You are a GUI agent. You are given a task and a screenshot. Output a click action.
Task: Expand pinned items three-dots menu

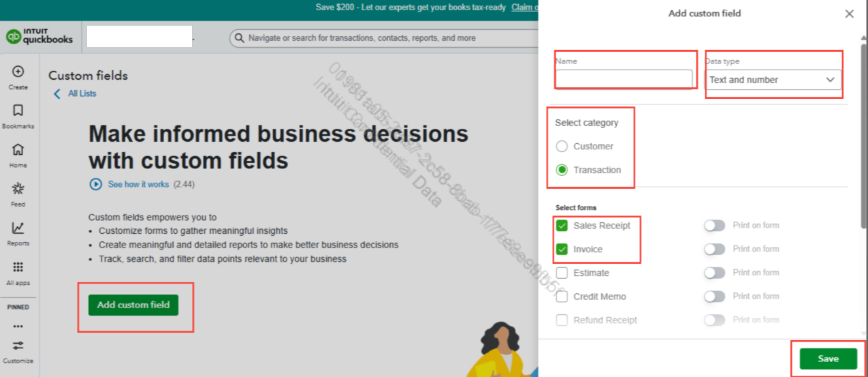pos(18,327)
